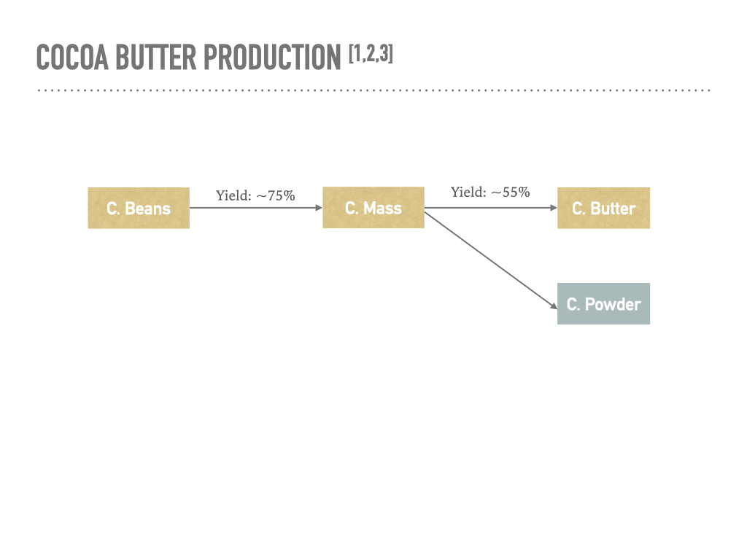Select the word PRODUCTION in the title

(273, 58)
